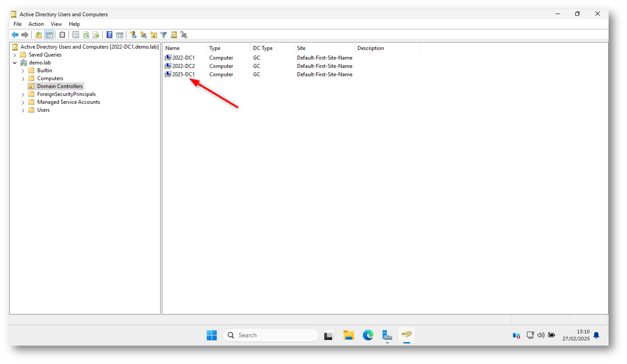The width and height of the screenshot is (627, 364).
Task: Open notifications using the bell icon
Action: tap(596, 335)
